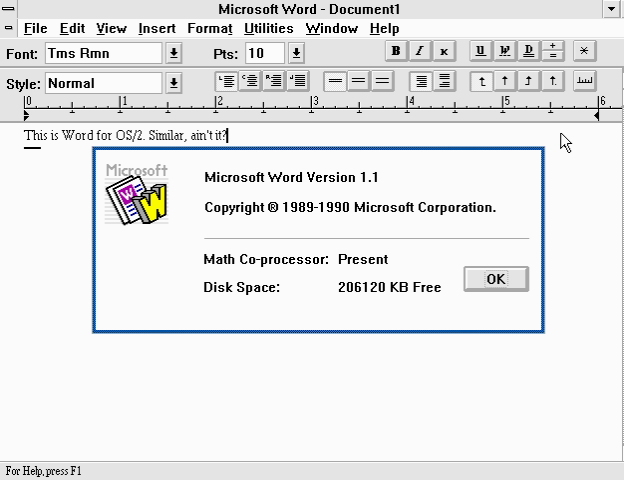Expand the Font name dropdown arrow

coord(174,53)
